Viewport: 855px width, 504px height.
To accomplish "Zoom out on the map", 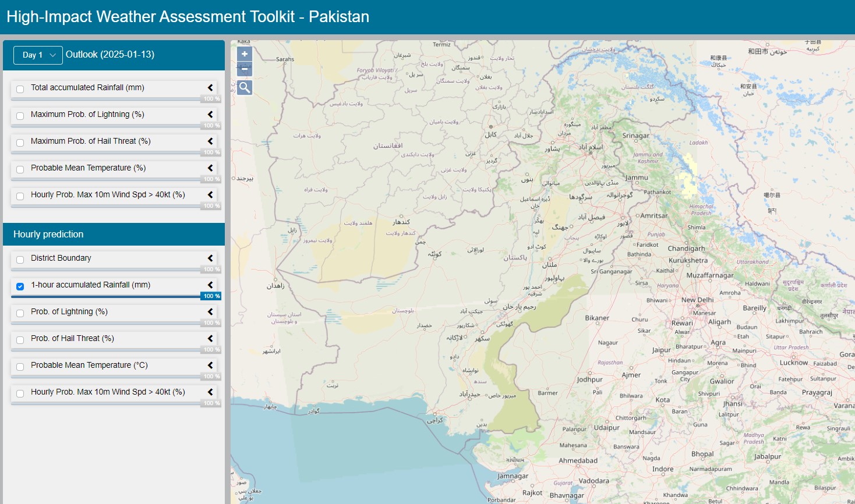I will (245, 69).
